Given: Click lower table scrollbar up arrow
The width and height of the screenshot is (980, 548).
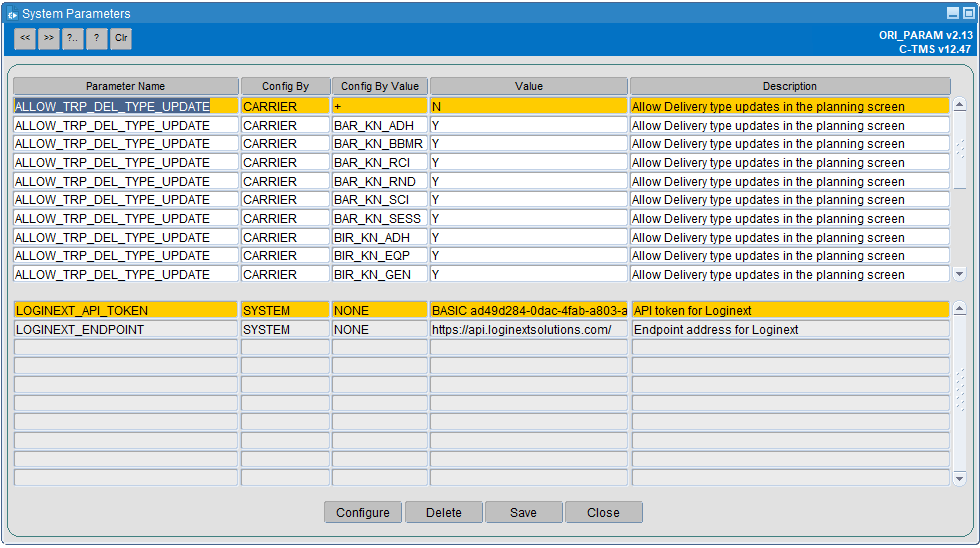Looking at the screenshot, I should 959,309.
